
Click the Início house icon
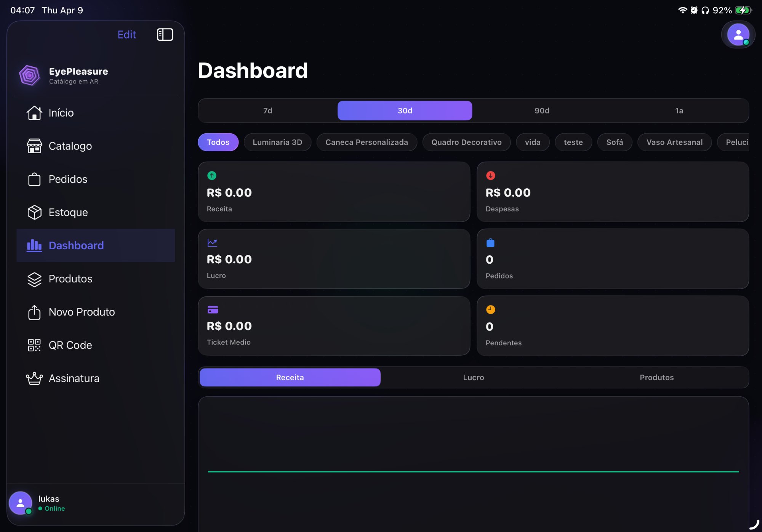(34, 113)
